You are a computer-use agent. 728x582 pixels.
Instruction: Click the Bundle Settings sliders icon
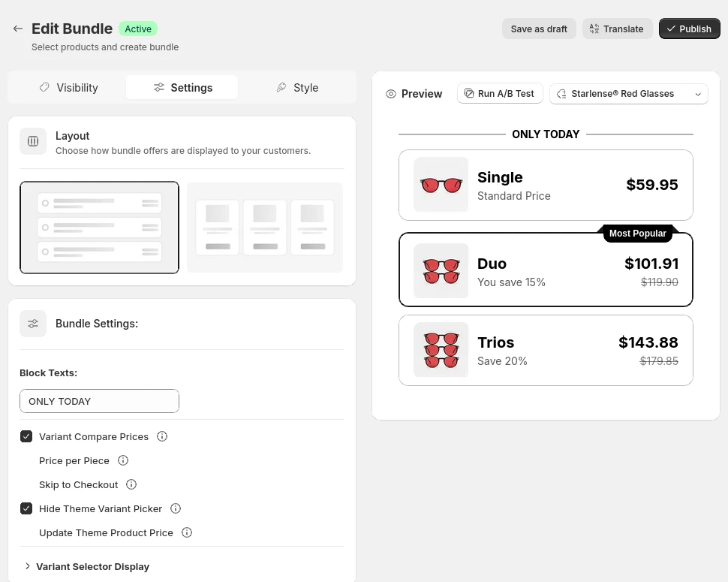coord(33,324)
